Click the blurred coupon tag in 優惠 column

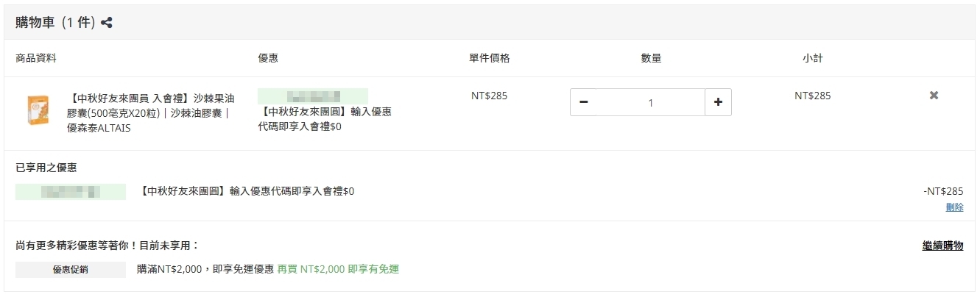click(x=313, y=96)
